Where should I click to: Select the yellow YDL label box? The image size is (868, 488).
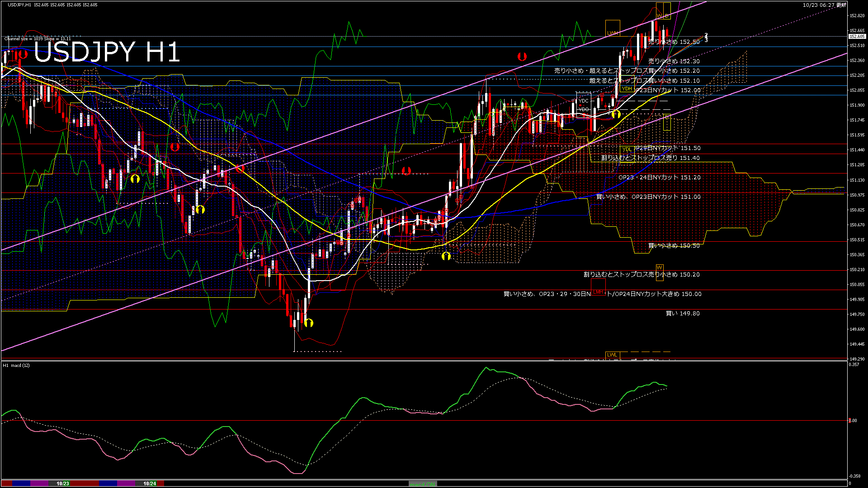[x=627, y=150]
